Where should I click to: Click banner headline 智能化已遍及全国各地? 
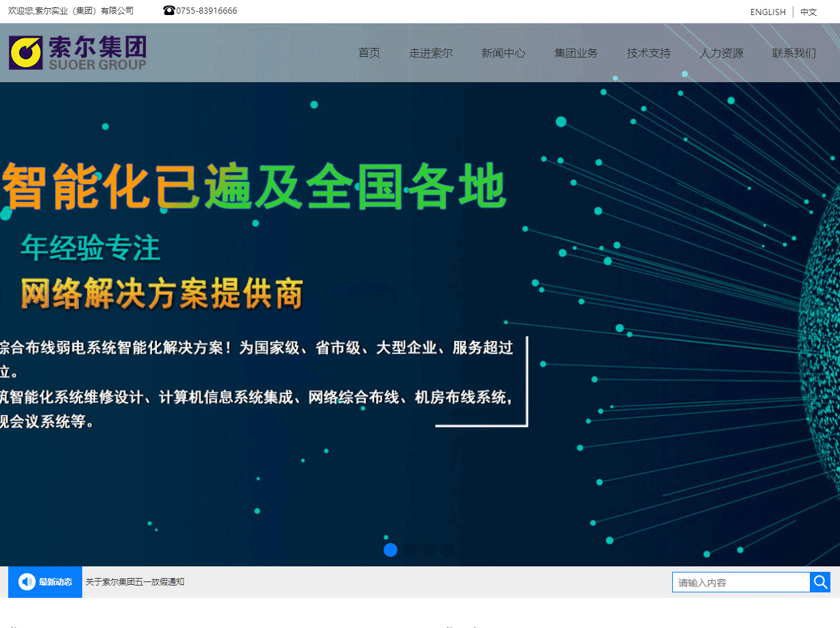(x=254, y=186)
